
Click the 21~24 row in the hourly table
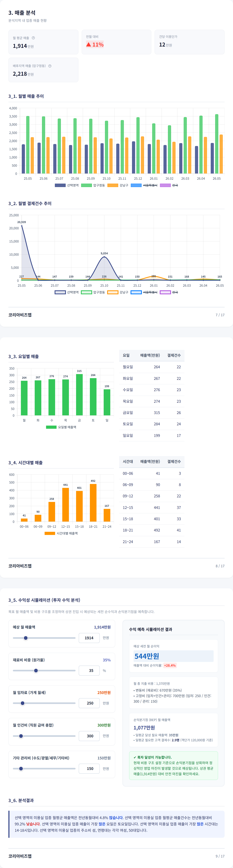(x=152, y=542)
